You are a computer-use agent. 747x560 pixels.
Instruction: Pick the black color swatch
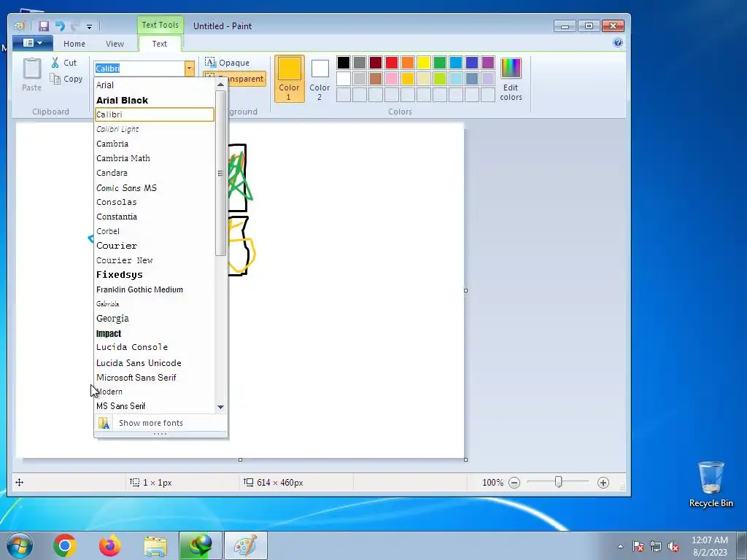[344, 63]
